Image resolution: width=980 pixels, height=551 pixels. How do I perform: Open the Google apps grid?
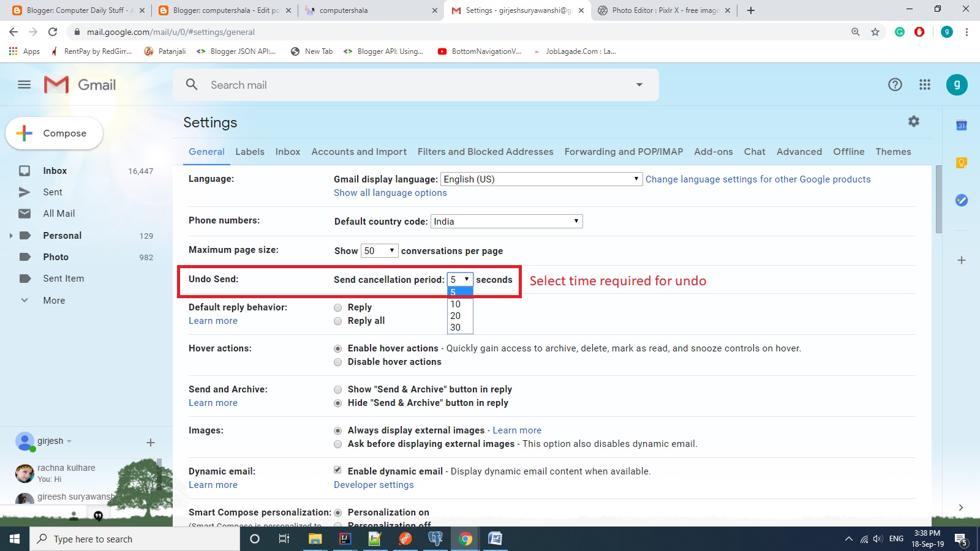925,84
